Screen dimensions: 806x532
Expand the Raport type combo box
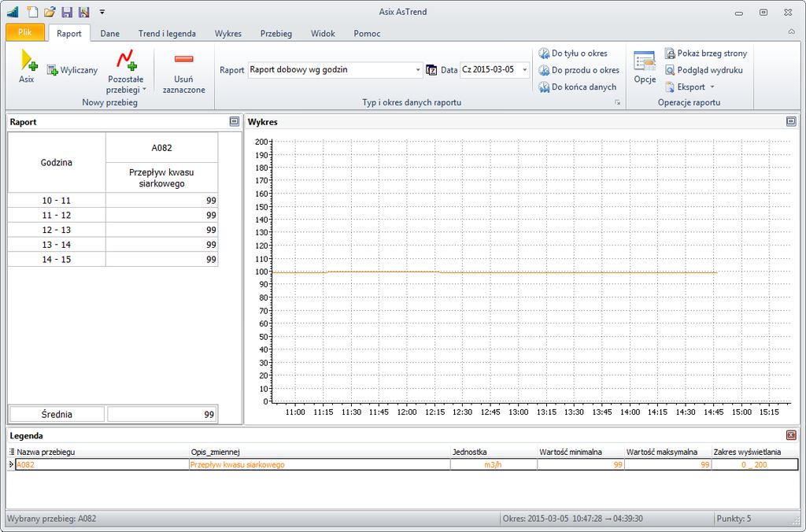[418, 70]
